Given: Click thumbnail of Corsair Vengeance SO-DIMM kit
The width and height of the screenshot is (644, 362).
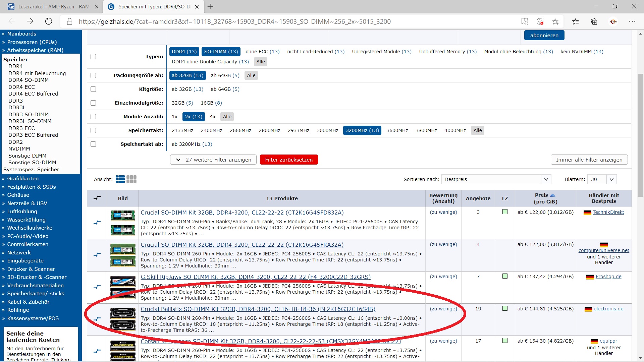Looking at the screenshot, I should 123,351.
